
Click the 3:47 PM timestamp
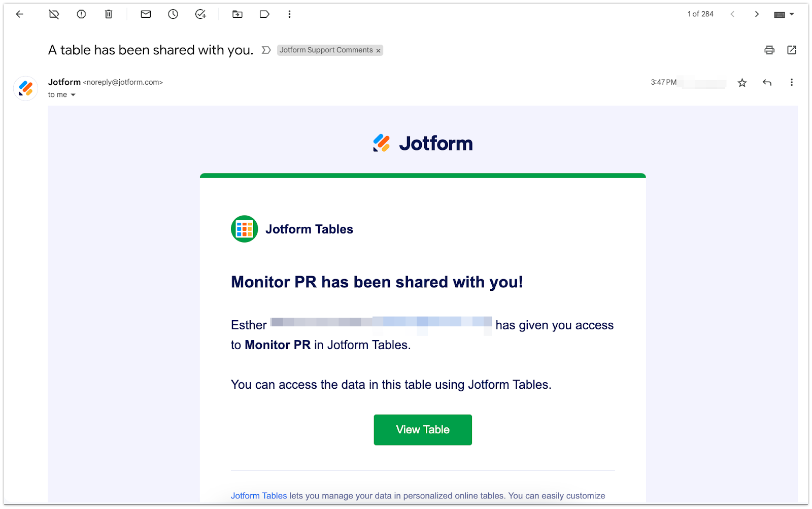[x=663, y=82]
